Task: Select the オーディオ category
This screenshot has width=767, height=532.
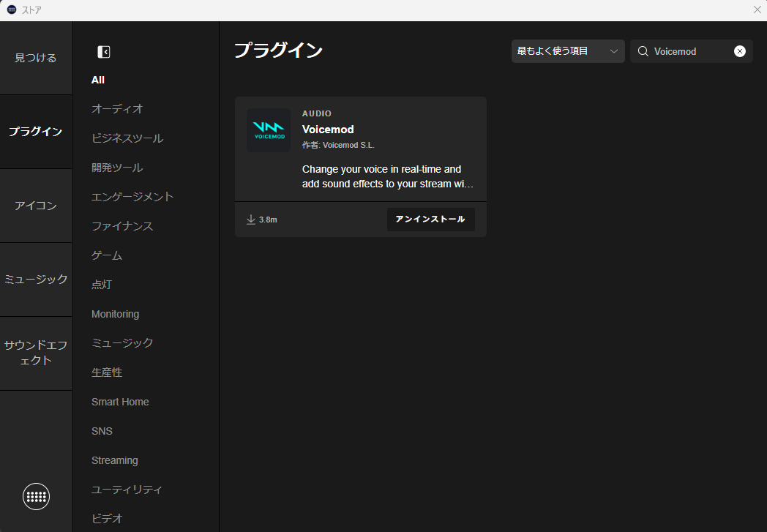Action: (117, 109)
